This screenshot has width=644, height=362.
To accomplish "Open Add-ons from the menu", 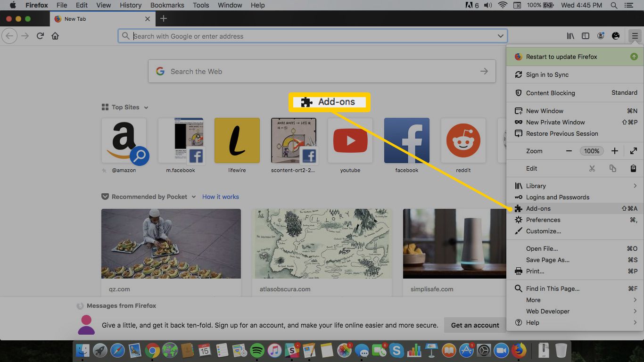I will click(575, 208).
